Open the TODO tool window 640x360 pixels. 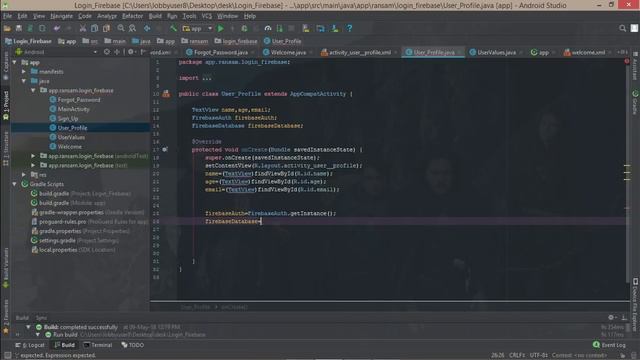tap(133, 345)
